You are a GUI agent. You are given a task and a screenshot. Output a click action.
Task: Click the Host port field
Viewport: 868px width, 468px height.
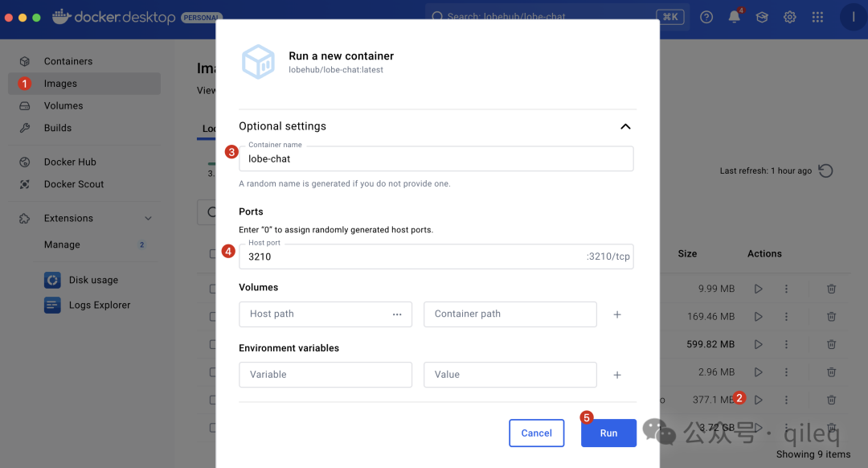pos(436,257)
